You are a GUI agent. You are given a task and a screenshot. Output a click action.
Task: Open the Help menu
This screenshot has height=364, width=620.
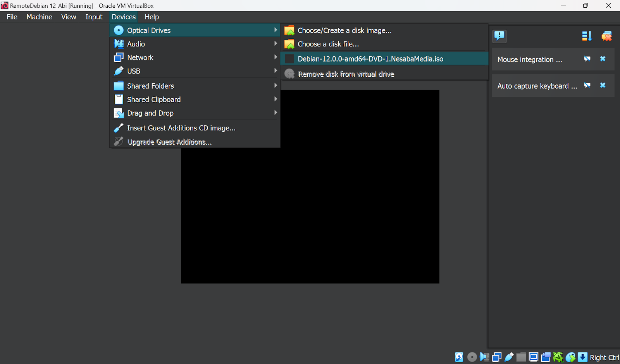click(x=152, y=17)
